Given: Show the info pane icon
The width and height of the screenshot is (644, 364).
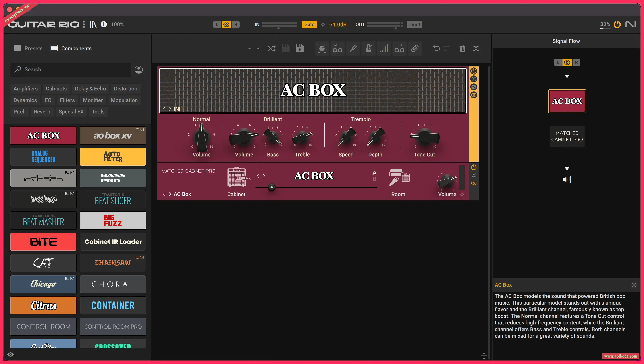Looking at the screenshot, I should (104, 24).
